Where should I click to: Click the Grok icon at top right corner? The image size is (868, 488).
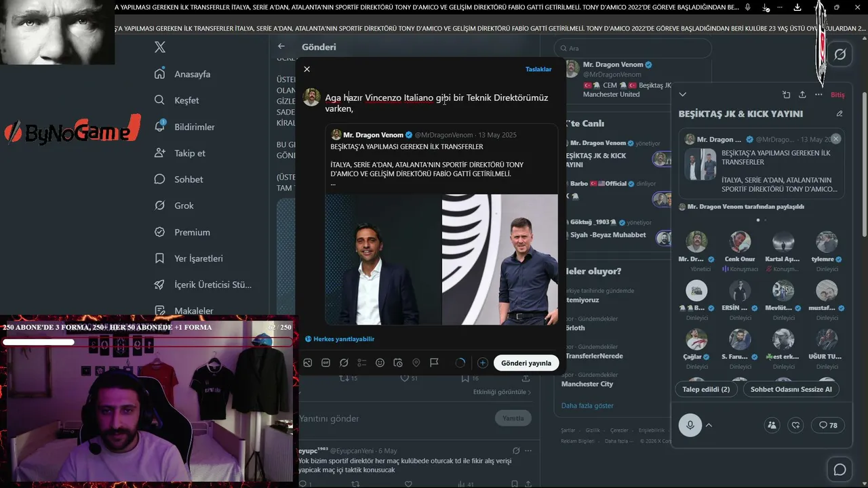pyautogui.click(x=840, y=54)
